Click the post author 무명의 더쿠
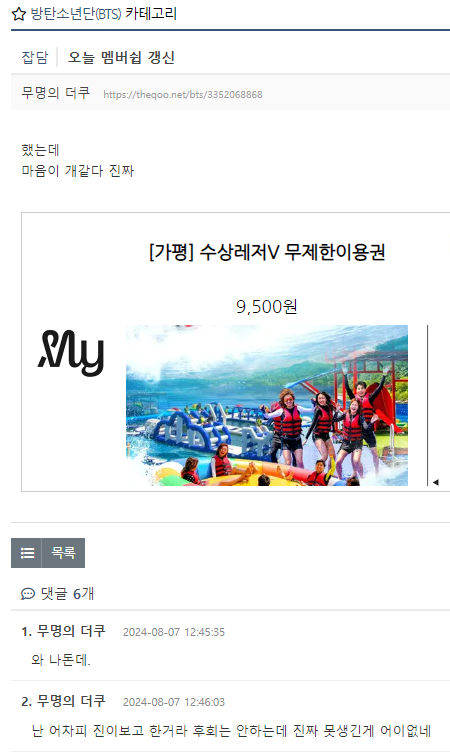Screen dimensions: 450x755 tap(55, 92)
